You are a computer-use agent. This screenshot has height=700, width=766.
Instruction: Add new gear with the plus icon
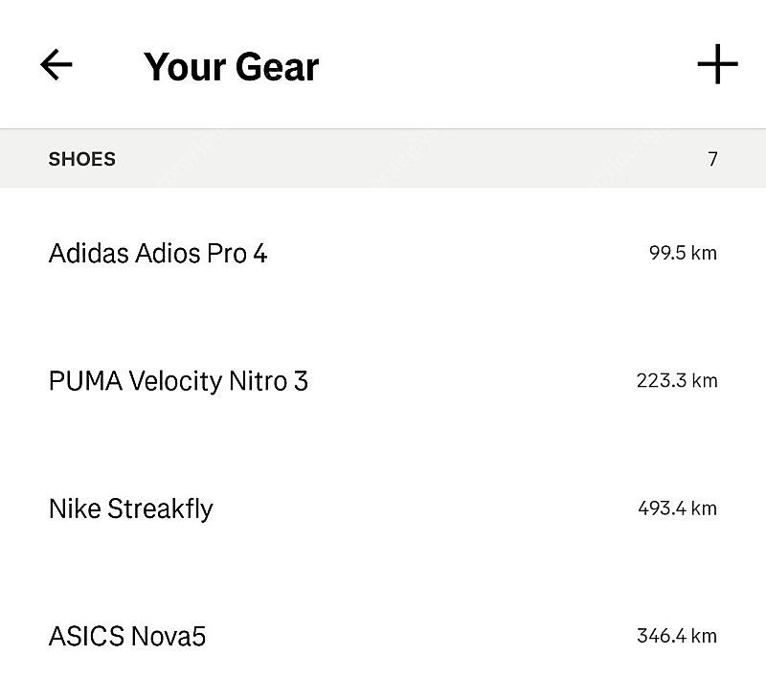pos(717,64)
